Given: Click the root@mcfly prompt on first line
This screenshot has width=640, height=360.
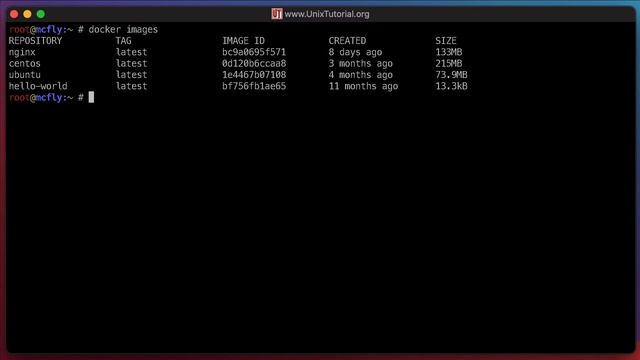Looking at the screenshot, I should point(36,30).
